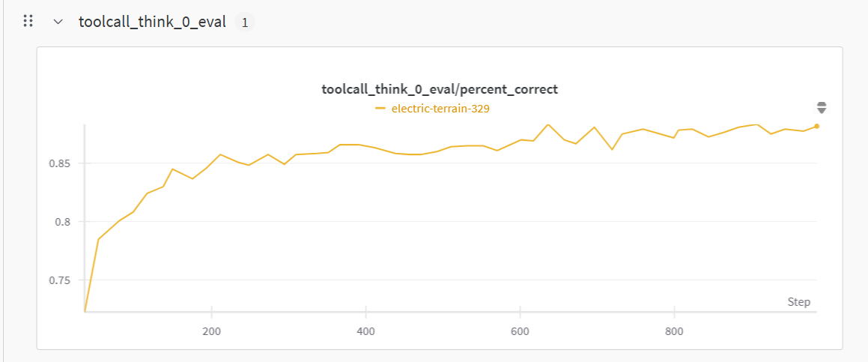This screenshot has height=362, width=868.
Task: Click the 0.8 y-axis tick label
Action: tap(64, 222)
